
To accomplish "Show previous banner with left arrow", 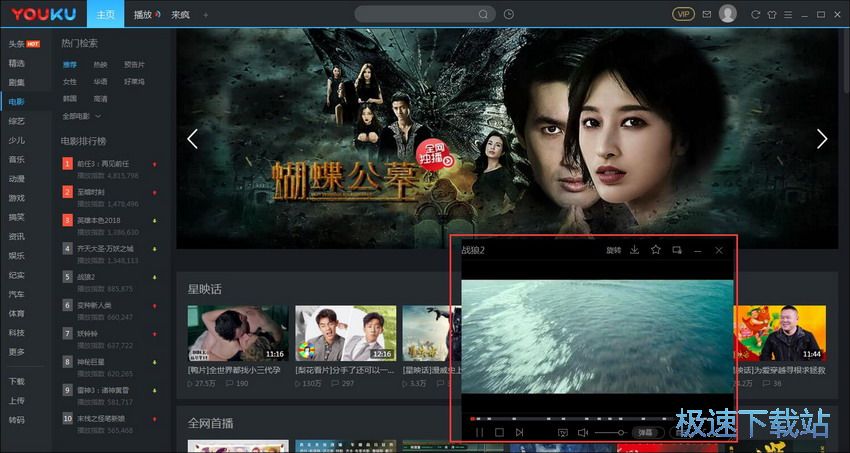I will [192, 139].
